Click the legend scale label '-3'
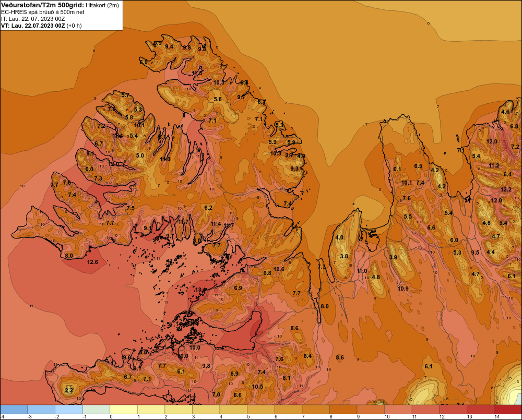The width and height of the screenshot is (522, 420). click(x=29, y=417)
